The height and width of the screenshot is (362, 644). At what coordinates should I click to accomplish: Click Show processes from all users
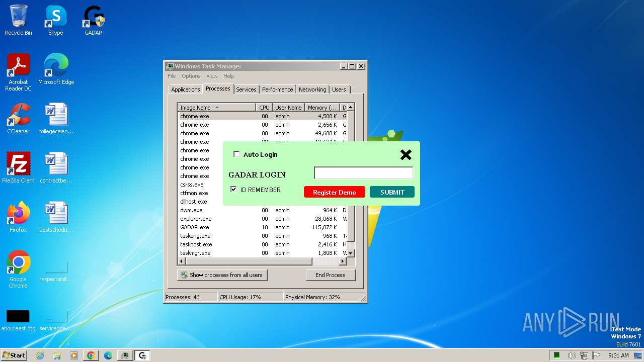pyautogui.click(x=222, y=275)
